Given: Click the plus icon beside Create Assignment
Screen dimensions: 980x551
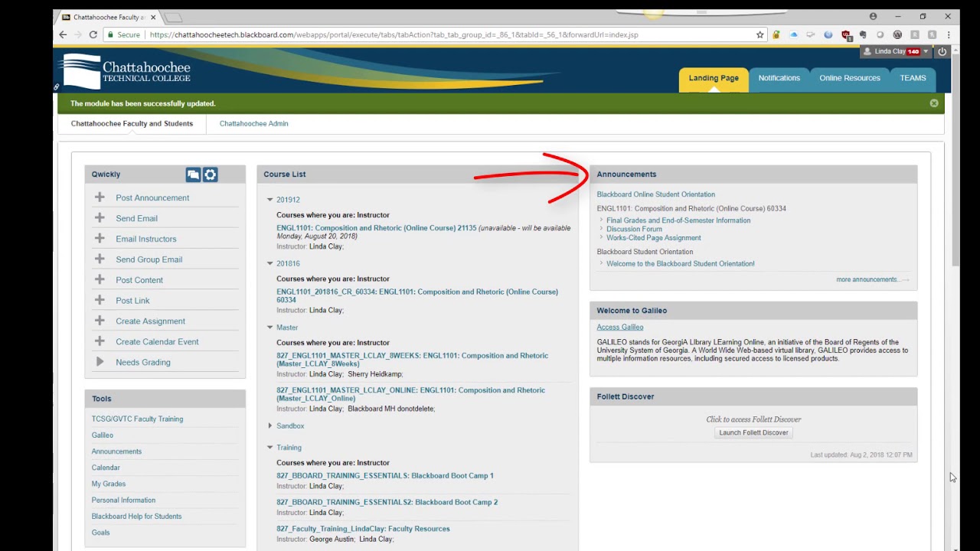Looking at the screenshot, I should coord(100,321).
